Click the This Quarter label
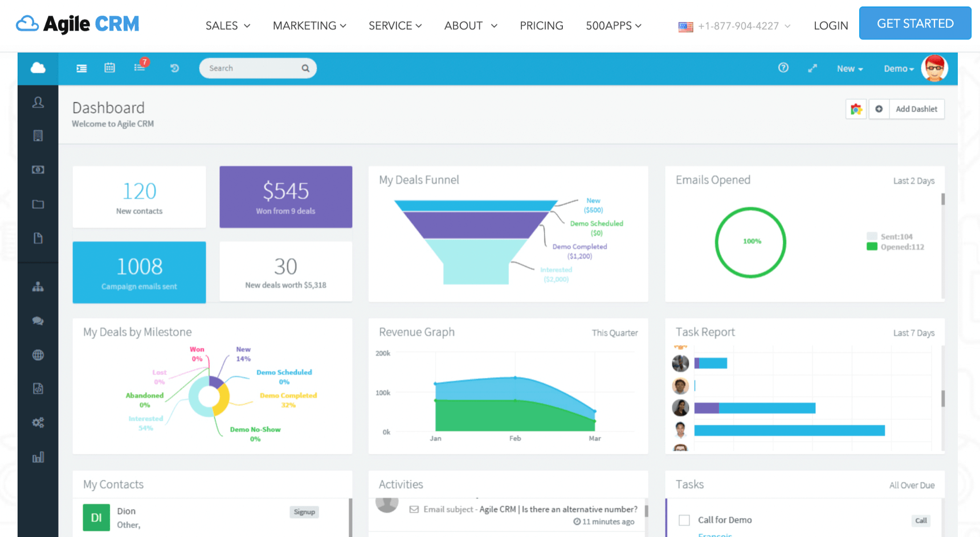The image size is (980, 537). coord(615,333)
